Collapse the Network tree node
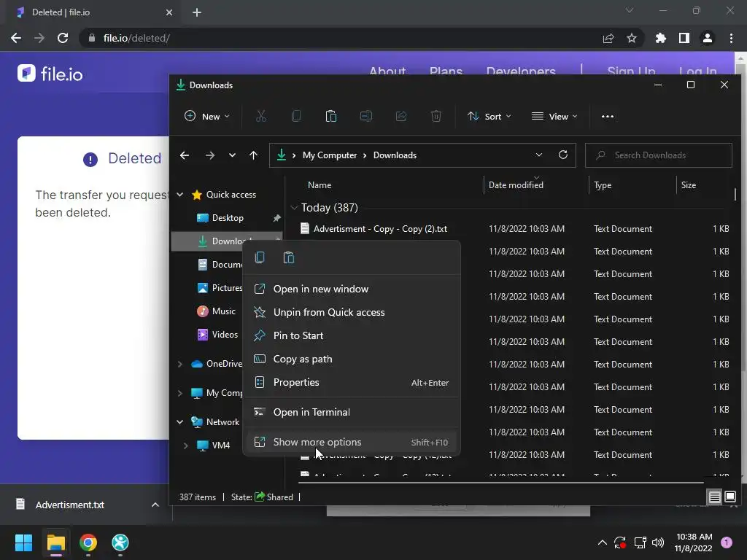This screenshot has height=560, width=747. (180, 422)
